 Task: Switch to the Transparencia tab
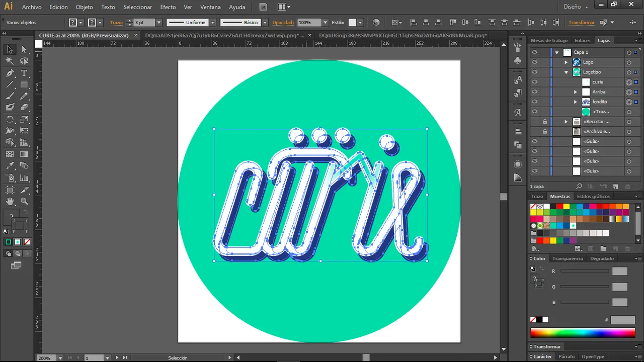(x=568, y=258)
